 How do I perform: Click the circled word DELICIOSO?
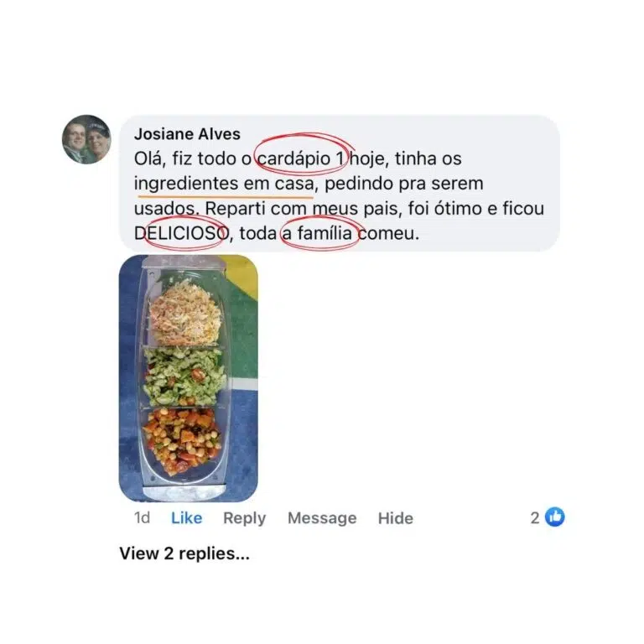click(181, 233)
